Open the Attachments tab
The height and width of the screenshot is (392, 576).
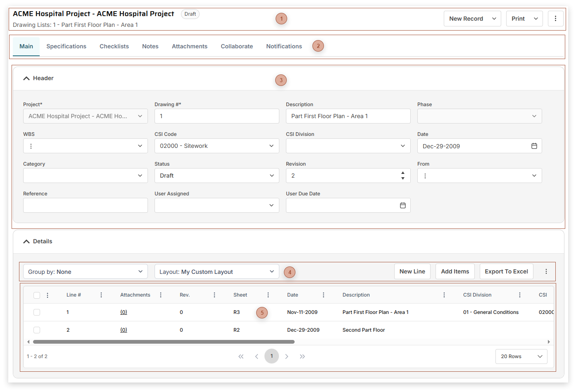[x=189, y=46]
